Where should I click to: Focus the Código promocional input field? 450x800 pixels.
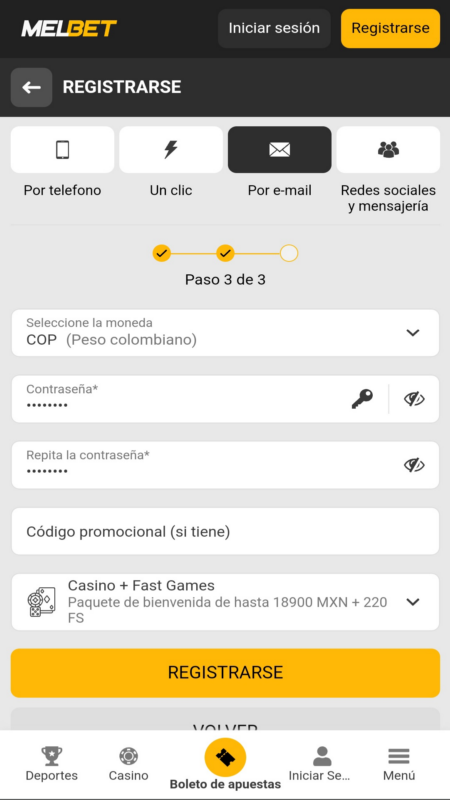pyautogui.click(x=225, y=531)
